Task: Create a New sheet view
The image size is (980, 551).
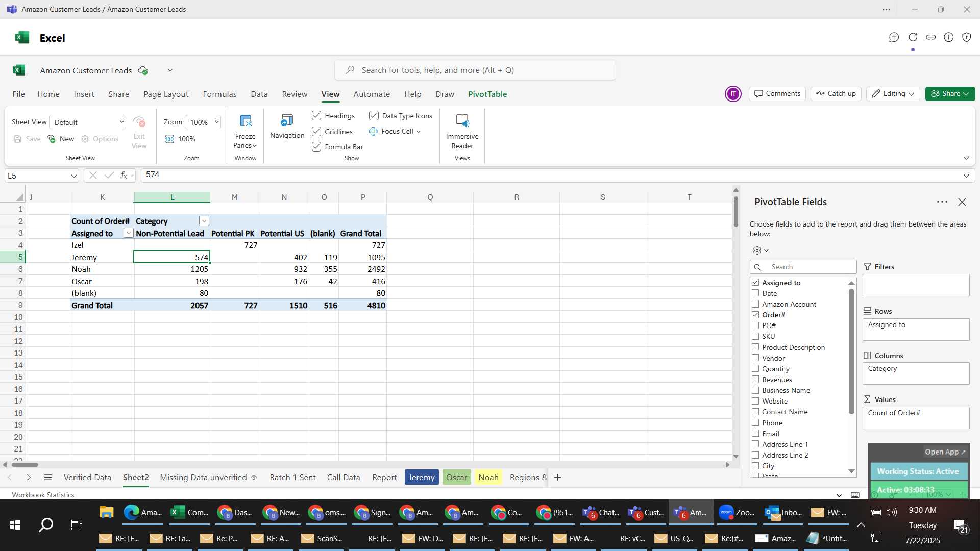Action: click(61, 139)
